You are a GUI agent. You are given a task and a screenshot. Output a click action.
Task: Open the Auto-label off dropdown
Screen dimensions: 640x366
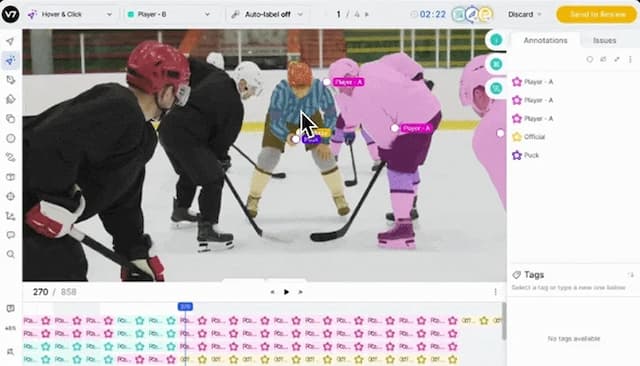tap(268, 14)
